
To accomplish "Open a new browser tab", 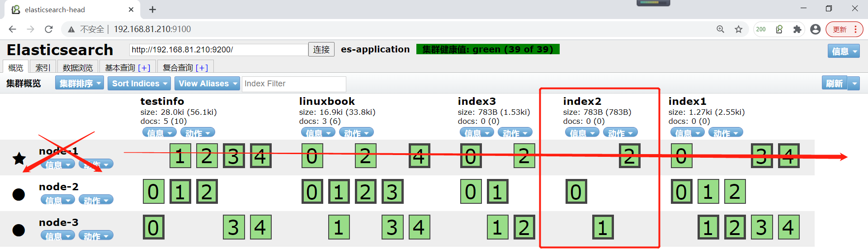I will pos(152,9).
